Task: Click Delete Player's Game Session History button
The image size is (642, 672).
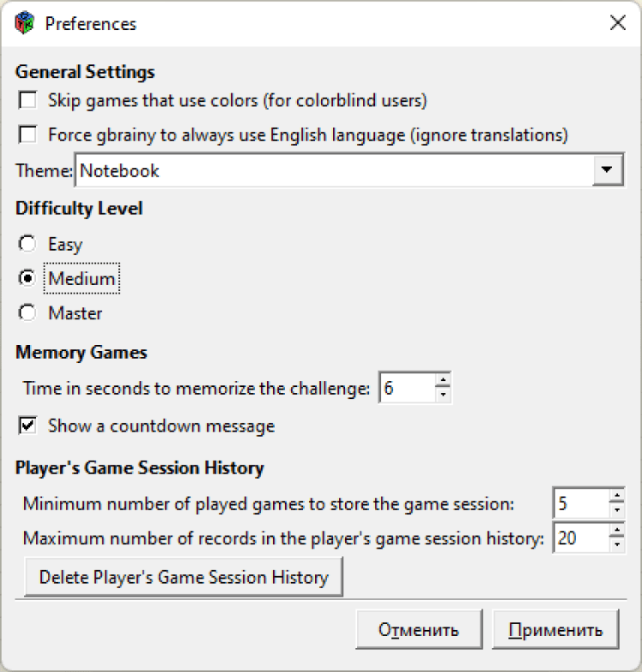Action: [183, 578]
